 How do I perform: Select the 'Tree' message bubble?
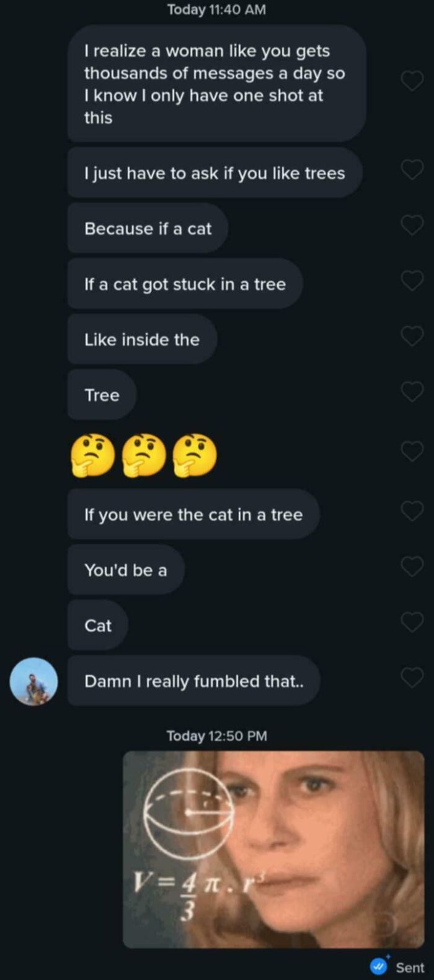(x=100, y=395)
